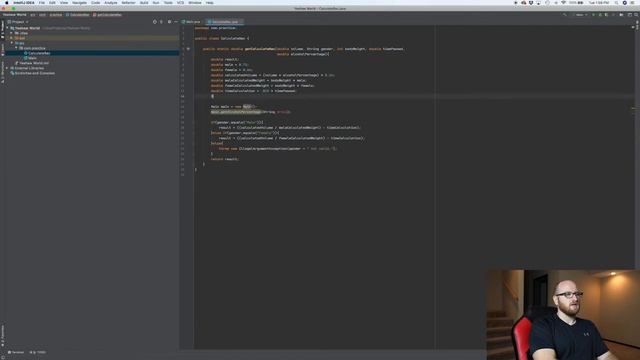Collapse the Yeehaw World root node
Viewport: 640px width, 360px height.
7,28
